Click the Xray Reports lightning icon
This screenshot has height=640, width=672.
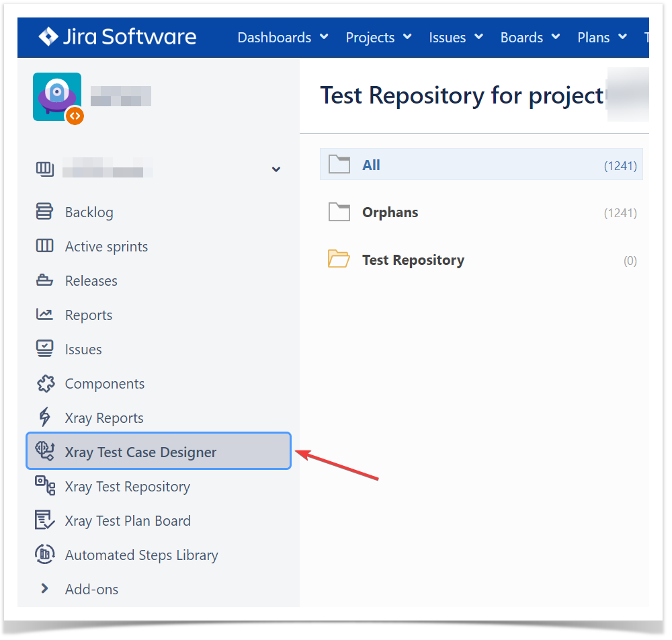(x=44, y=417)
